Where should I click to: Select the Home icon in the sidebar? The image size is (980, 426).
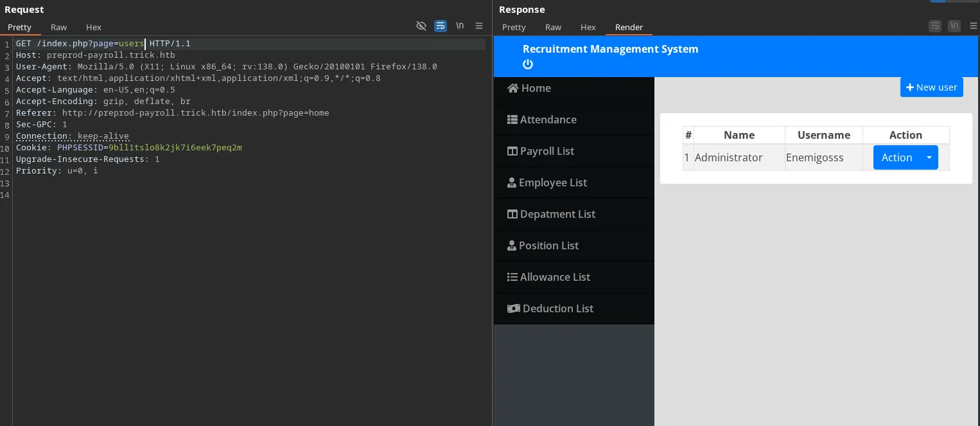pyautogui.click(x=512, y=88)
